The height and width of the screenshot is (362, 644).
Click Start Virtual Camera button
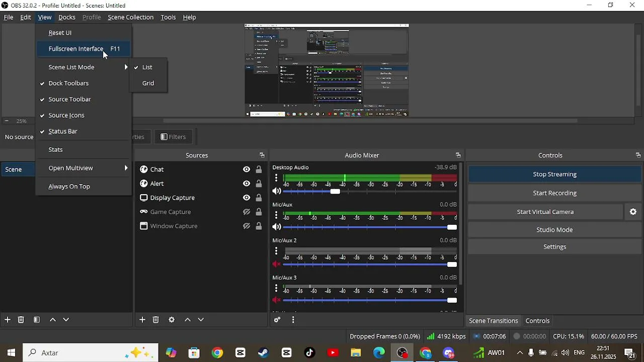545,212
